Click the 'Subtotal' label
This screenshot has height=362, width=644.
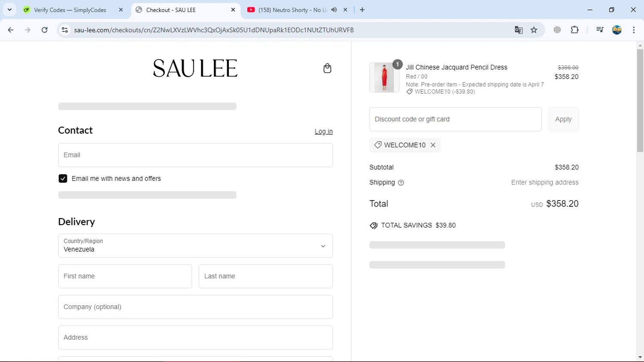click(x=381, y=167)
